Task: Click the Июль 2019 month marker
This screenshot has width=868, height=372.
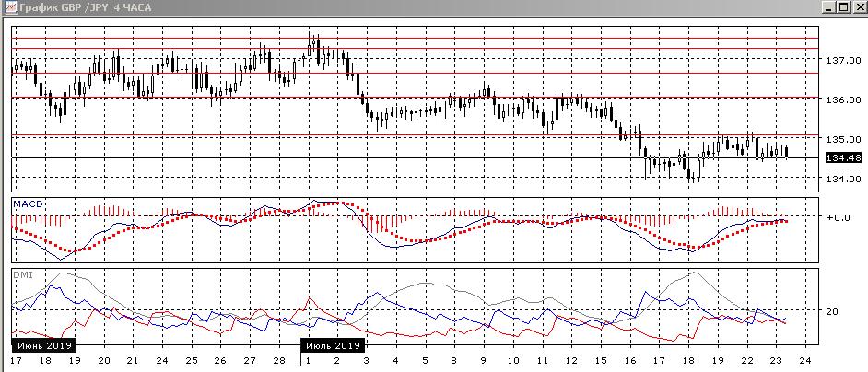Action: [333, 346]
